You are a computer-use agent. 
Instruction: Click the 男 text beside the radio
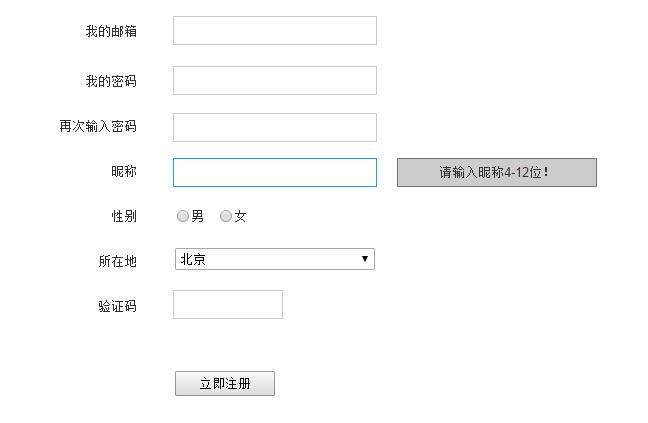[x=197, y=216]
